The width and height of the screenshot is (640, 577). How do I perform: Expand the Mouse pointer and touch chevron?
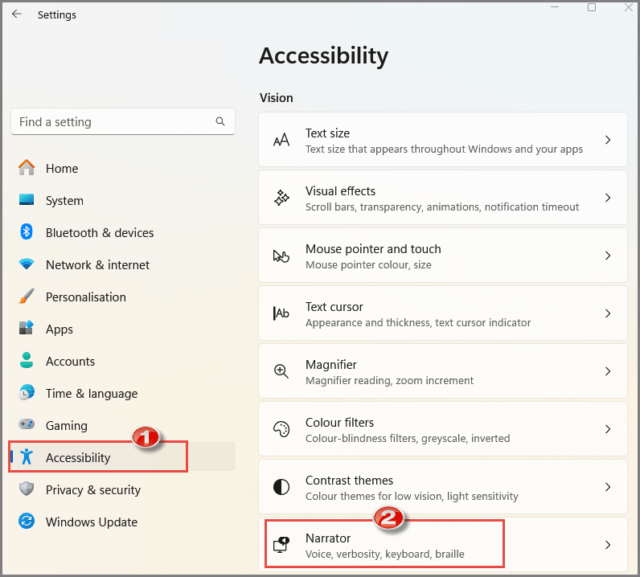pos(608,256)
